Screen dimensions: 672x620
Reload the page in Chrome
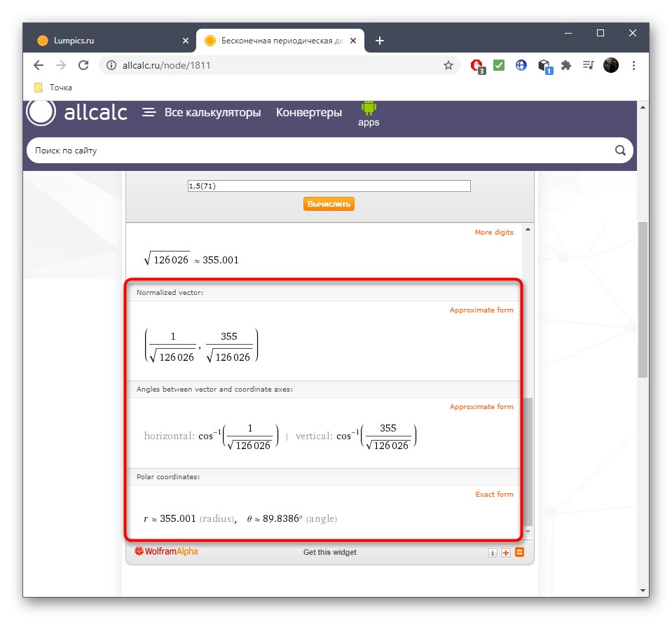(83, 65)
